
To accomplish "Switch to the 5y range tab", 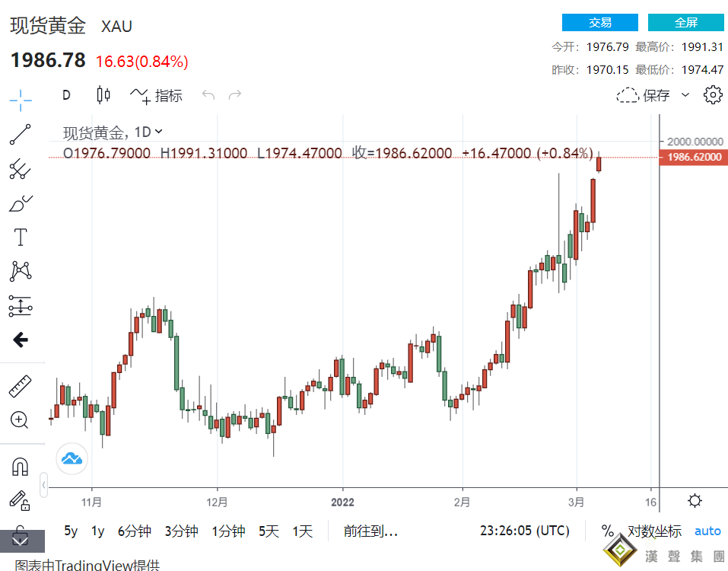I will coord(71,531).
